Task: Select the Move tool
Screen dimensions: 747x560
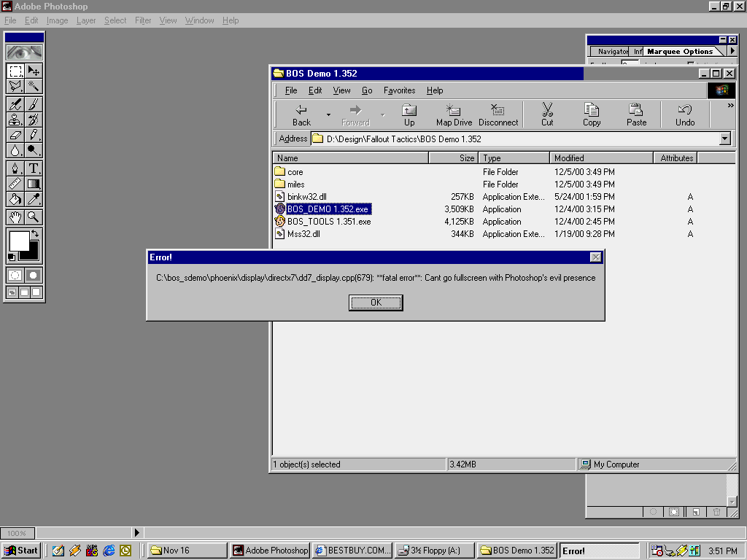Action: coord(34,71)
